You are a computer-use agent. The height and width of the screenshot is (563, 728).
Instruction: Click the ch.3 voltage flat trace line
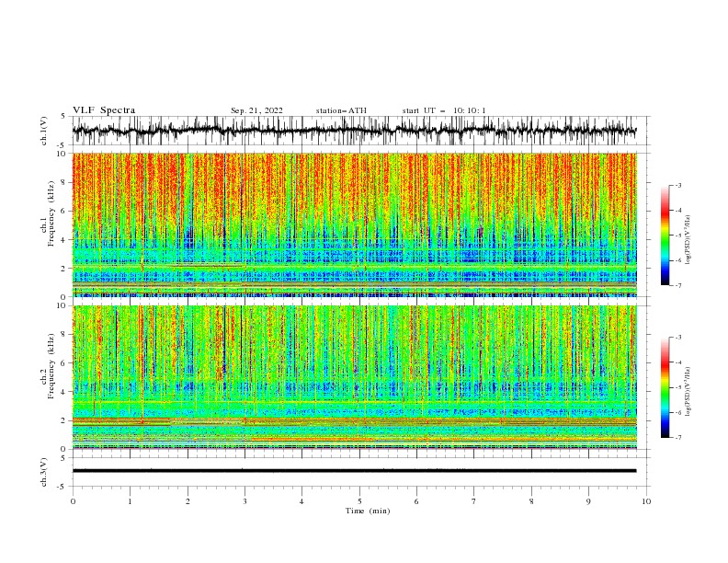(354, 471)
